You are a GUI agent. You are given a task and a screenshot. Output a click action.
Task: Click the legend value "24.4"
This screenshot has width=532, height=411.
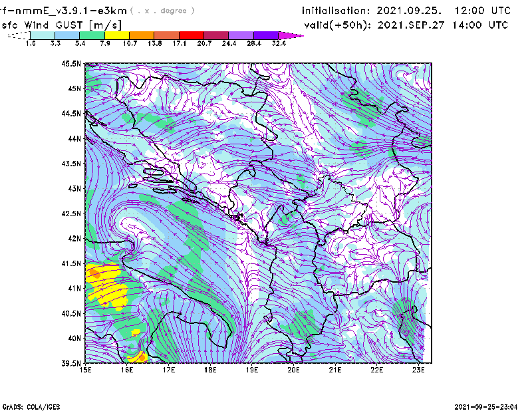pyautogui.click(x=229, y=43)
